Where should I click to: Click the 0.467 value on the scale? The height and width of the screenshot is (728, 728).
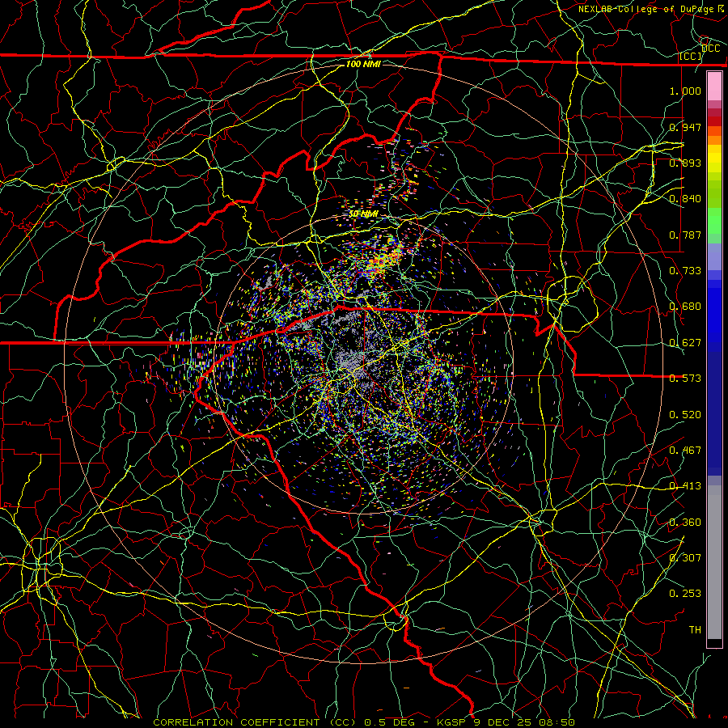click(685, 450)
